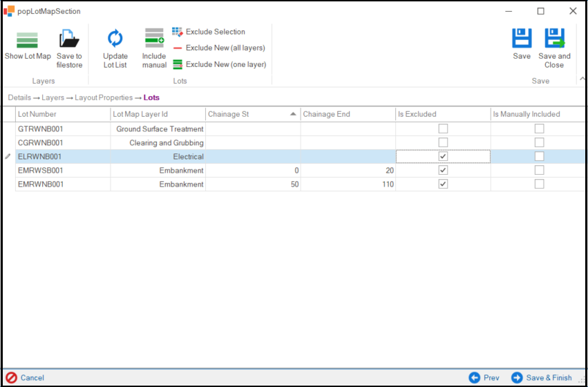Select lot number GTRWNB001 cell
This screenshot has width=588, height=387.
coord(63,129)
